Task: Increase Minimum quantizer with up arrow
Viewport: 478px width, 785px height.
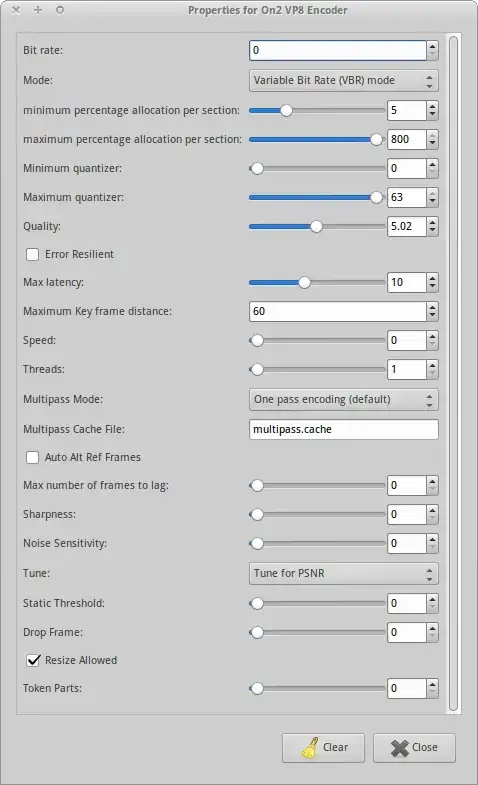Action: click(432, 164)
